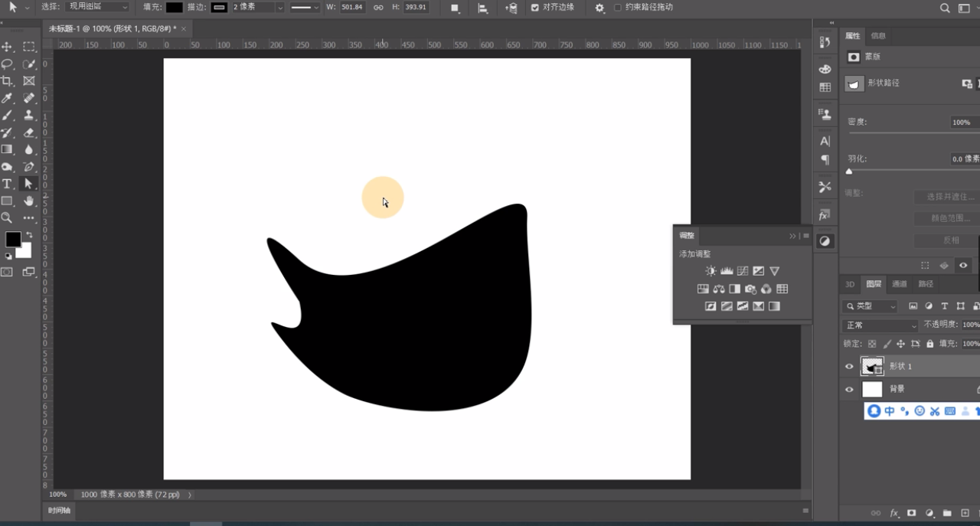Click the W width input field
Viewport: 980px width, 526px height.
pyautogui.click(x=352, y=8)
